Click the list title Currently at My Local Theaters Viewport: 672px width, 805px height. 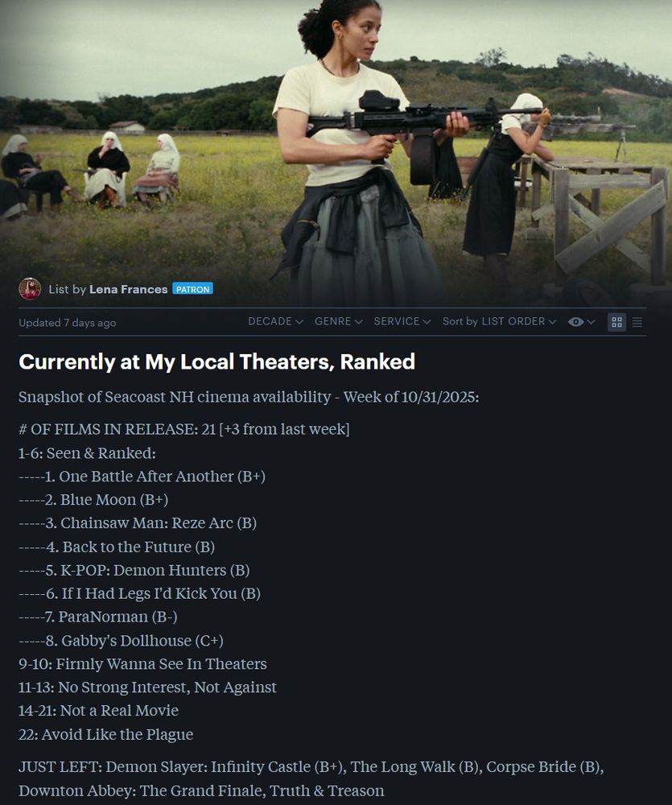click(x=216, y=362)
